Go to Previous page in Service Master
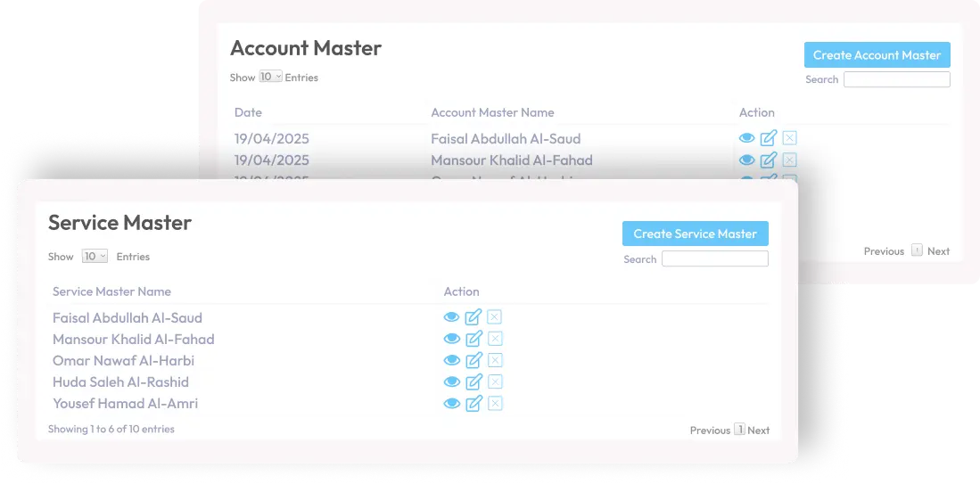The width and height of the screenshot is (980, 484). [710, 431]
